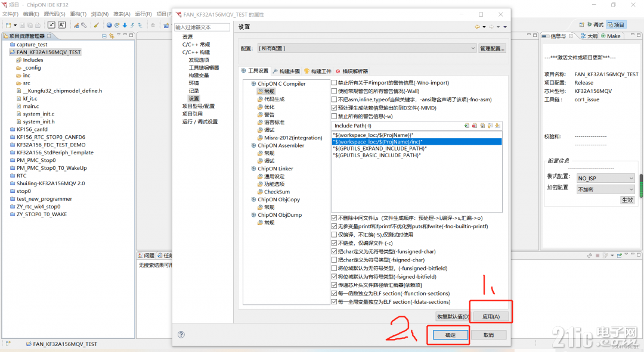Edit the selected include path entry

coord(482,126)
